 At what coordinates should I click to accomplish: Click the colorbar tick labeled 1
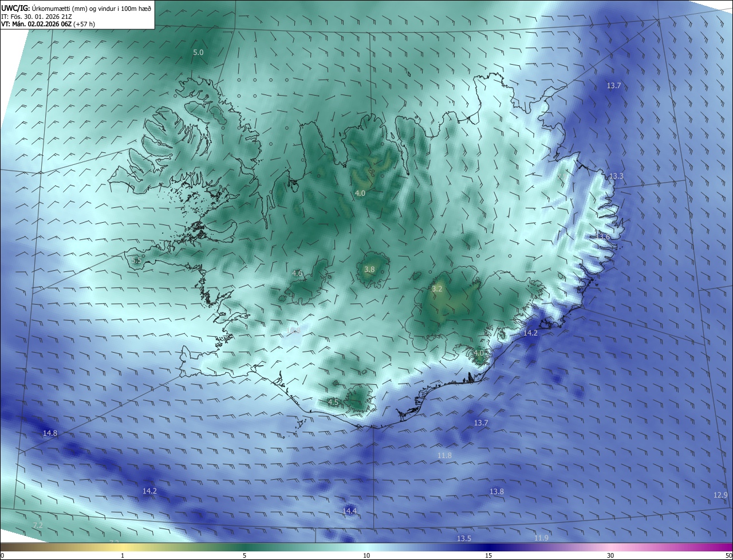click(x=123, y=555)
